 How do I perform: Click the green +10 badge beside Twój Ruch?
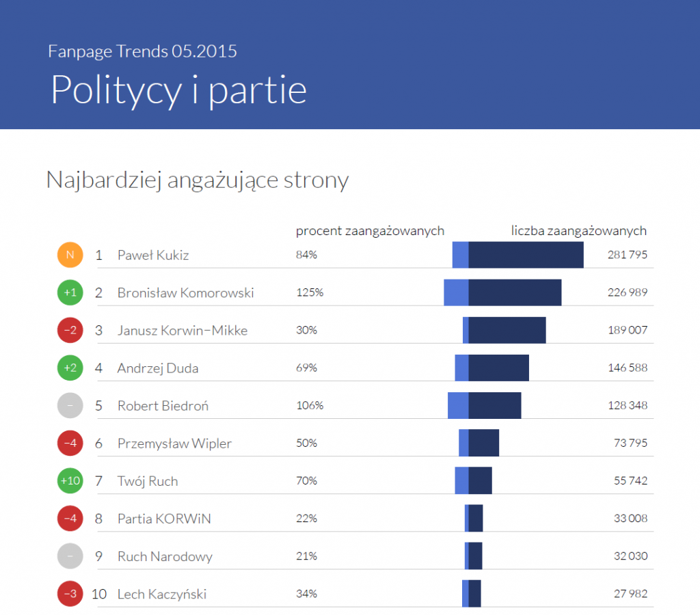70,481
